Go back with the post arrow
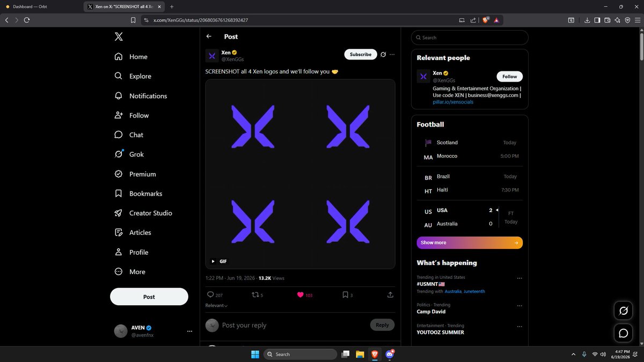 coord(209,36)
